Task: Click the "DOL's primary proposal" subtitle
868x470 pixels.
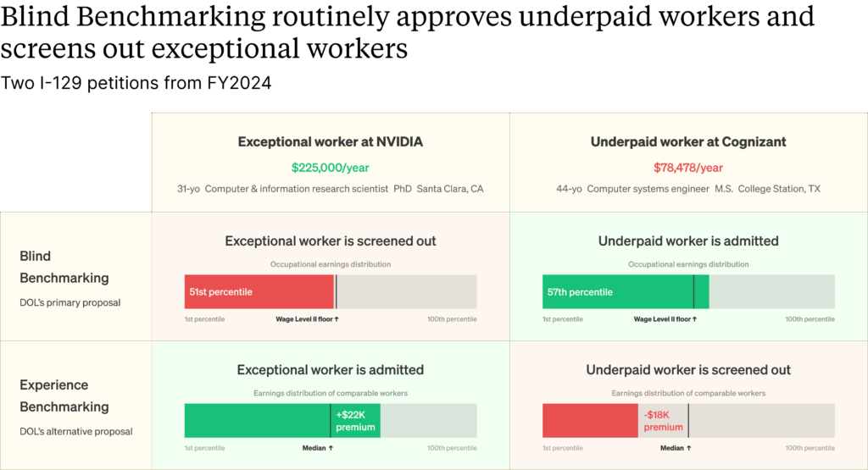Action: click(x=70, y=302)
